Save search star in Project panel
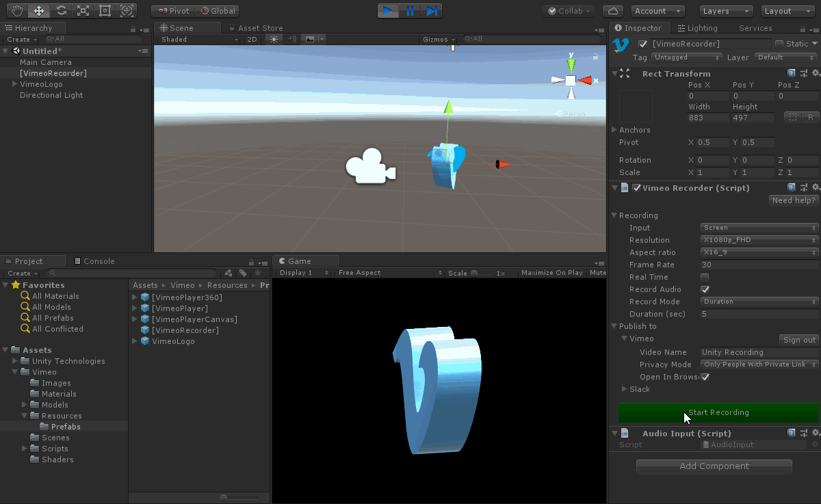The image size is (821, 504). 258,273
